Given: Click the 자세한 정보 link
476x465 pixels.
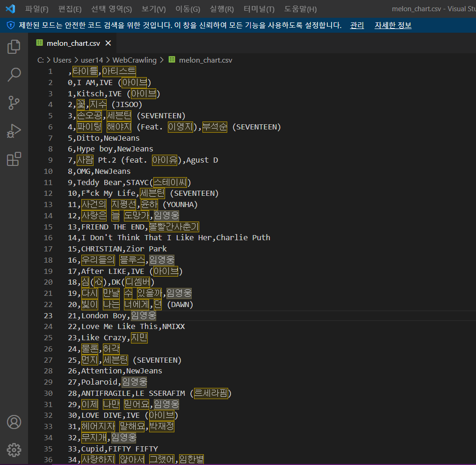Looking at the screenshot, I should pos(393,25).
